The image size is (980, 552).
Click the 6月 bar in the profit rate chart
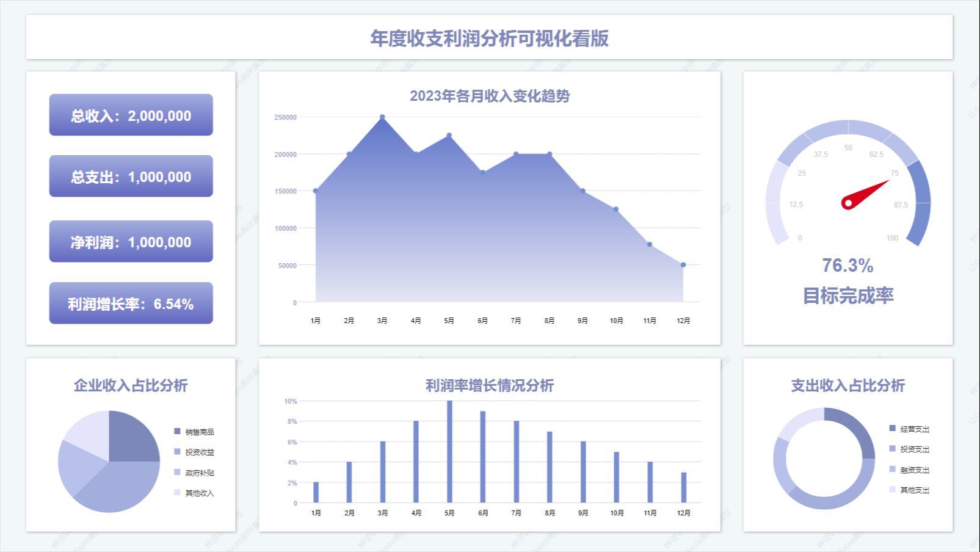483,457
